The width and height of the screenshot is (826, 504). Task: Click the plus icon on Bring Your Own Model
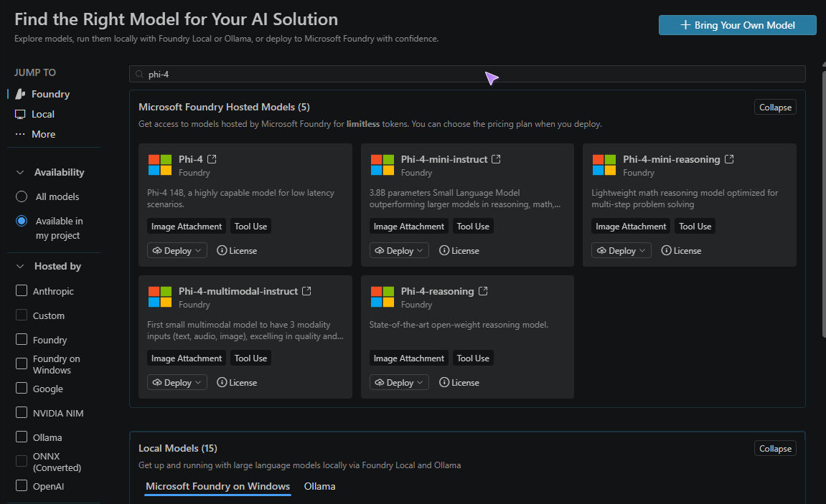click(685, 24)
